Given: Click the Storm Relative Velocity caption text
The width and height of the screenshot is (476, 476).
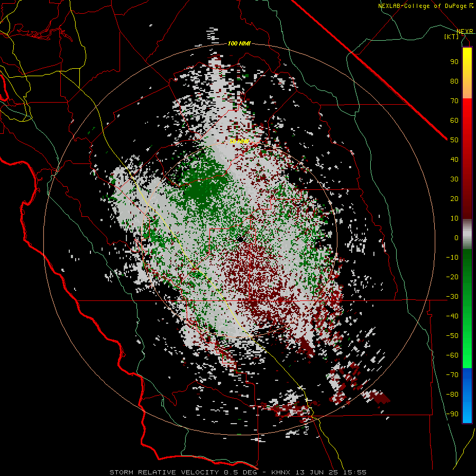Looking at the screenshot, I should 237,472.
